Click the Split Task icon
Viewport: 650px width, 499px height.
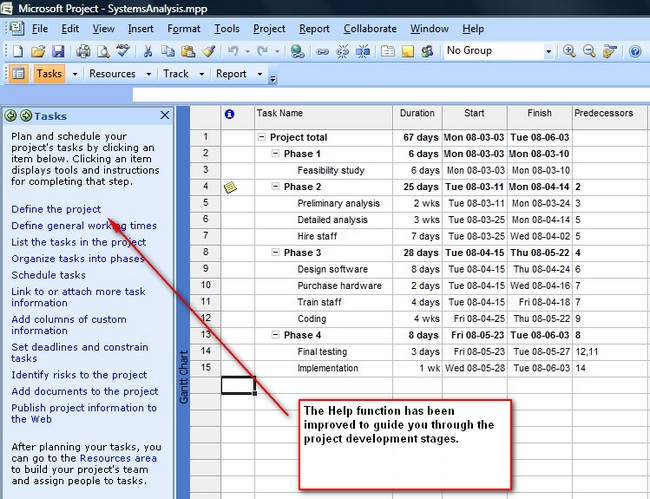[363, 51]
